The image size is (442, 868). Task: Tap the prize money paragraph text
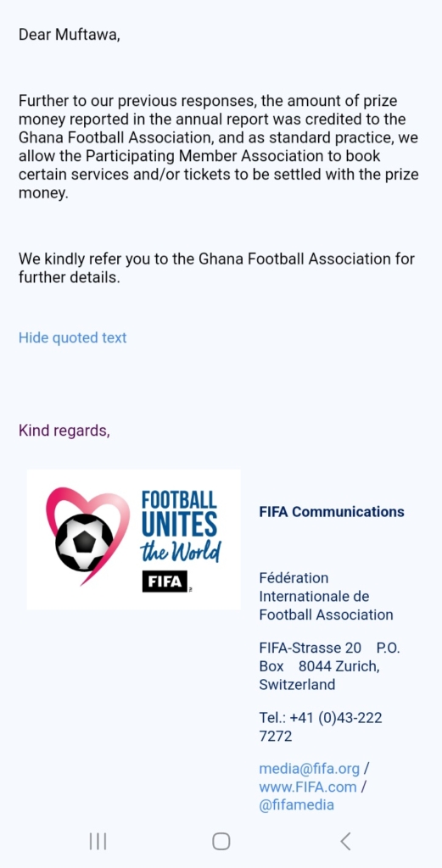219,147
